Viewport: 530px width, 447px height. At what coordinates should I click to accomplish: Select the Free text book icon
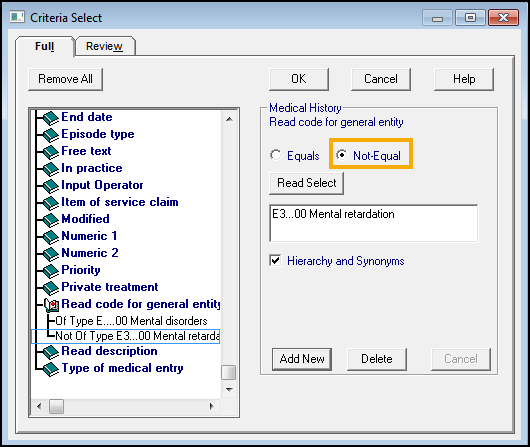tap(51, 151)
